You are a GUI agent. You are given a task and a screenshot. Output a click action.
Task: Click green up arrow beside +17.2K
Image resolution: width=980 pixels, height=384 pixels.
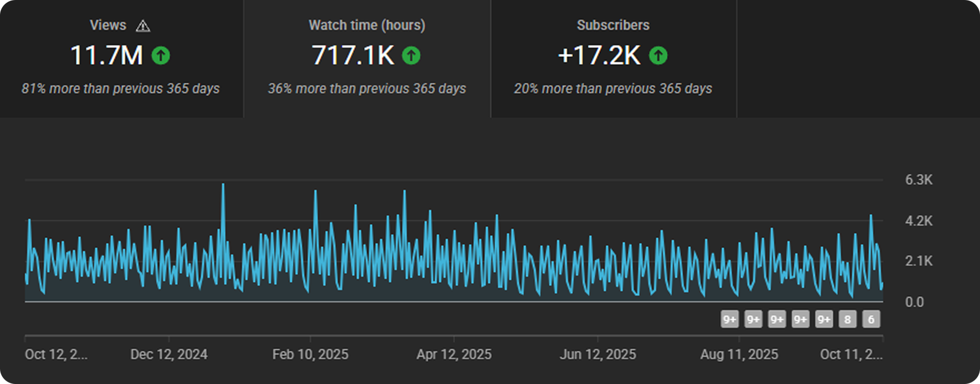(x=658, y=56)
